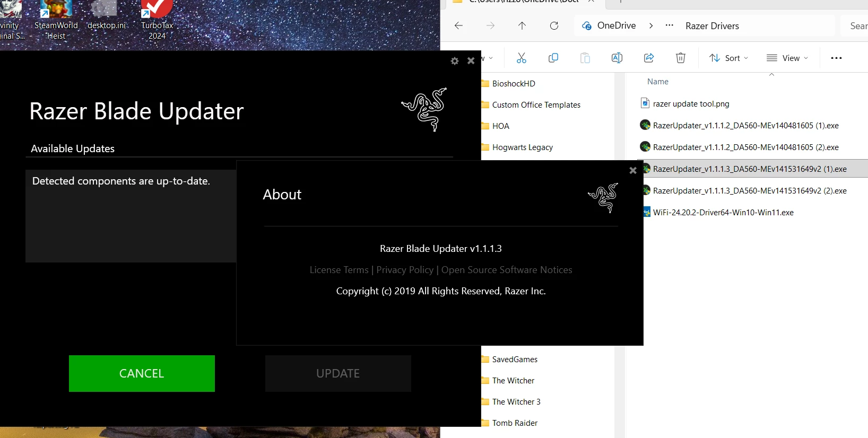Close the About dialog

[632, 170]
